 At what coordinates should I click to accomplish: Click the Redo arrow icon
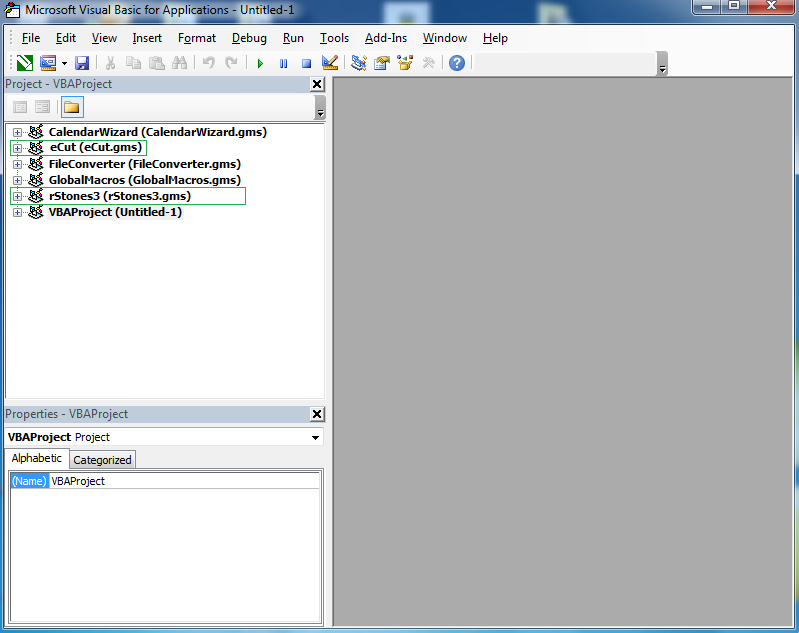[x=231, y=63]
